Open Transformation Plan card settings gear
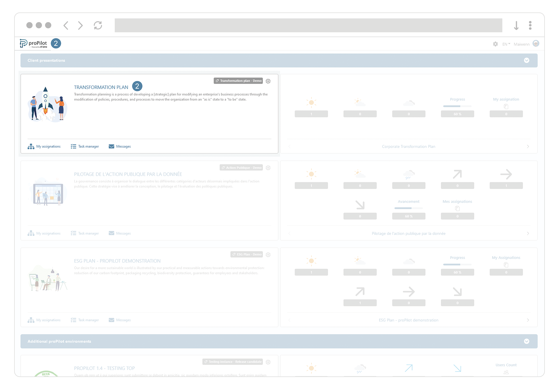 (x=268, y=81)
